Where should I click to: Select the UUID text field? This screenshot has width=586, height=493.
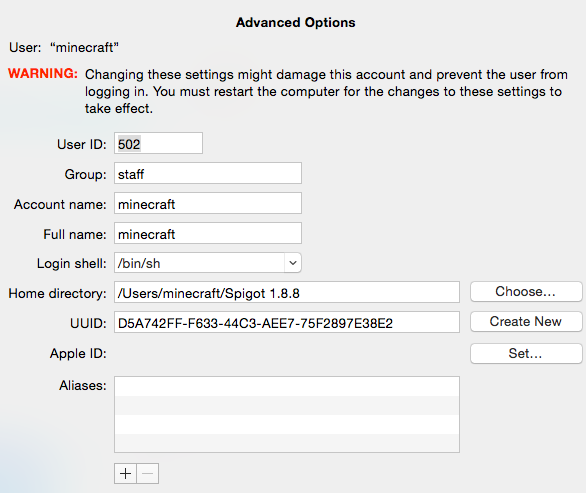coord(287,322)
